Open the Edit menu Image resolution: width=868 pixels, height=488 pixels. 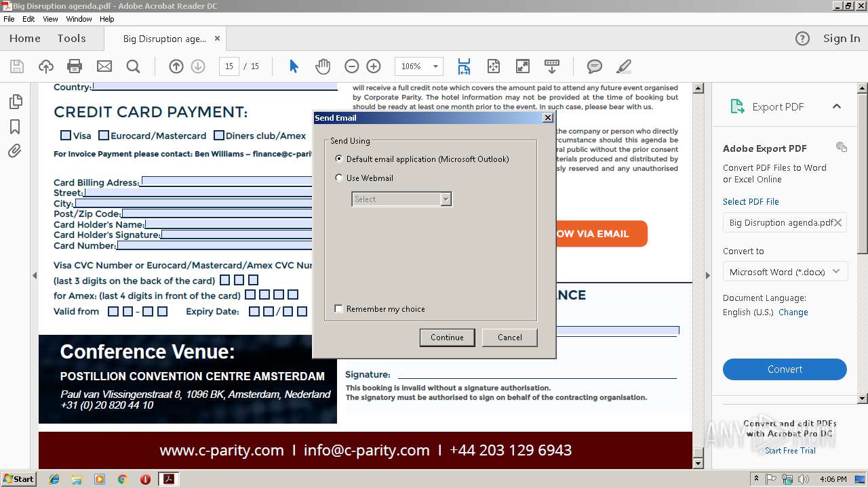28,19
